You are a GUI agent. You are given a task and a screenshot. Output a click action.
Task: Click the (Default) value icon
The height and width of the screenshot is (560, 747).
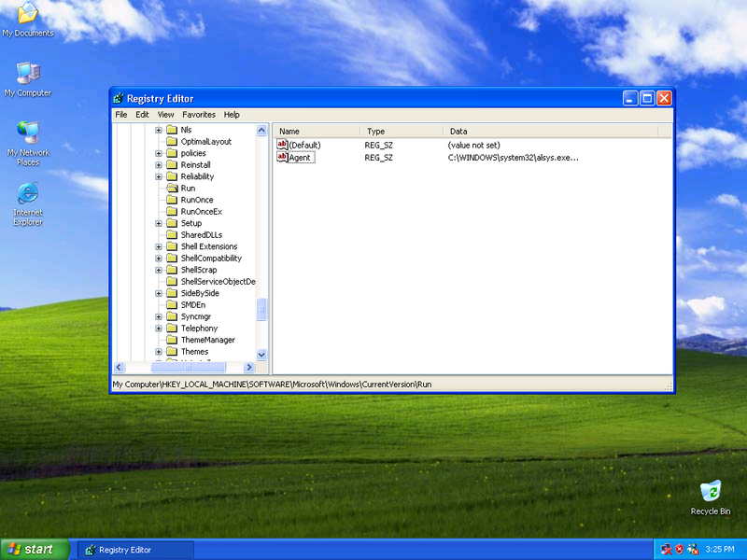click(282, 145)
